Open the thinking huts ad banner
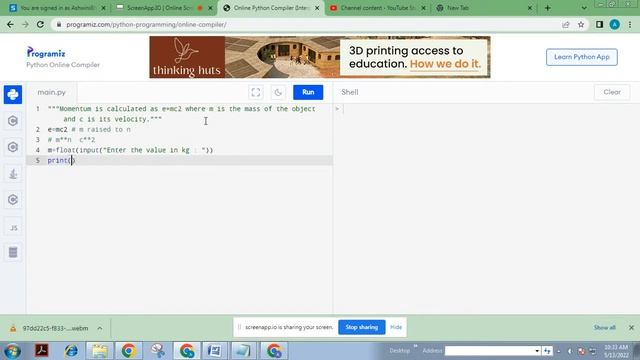 [320, 57]
